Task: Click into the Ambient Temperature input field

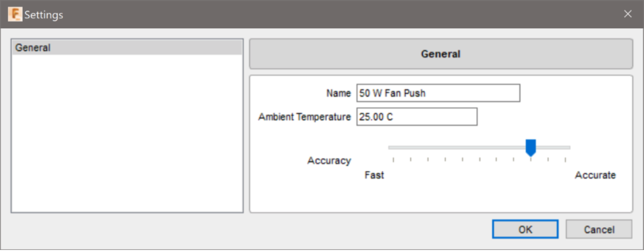Action: click(416, 117)
